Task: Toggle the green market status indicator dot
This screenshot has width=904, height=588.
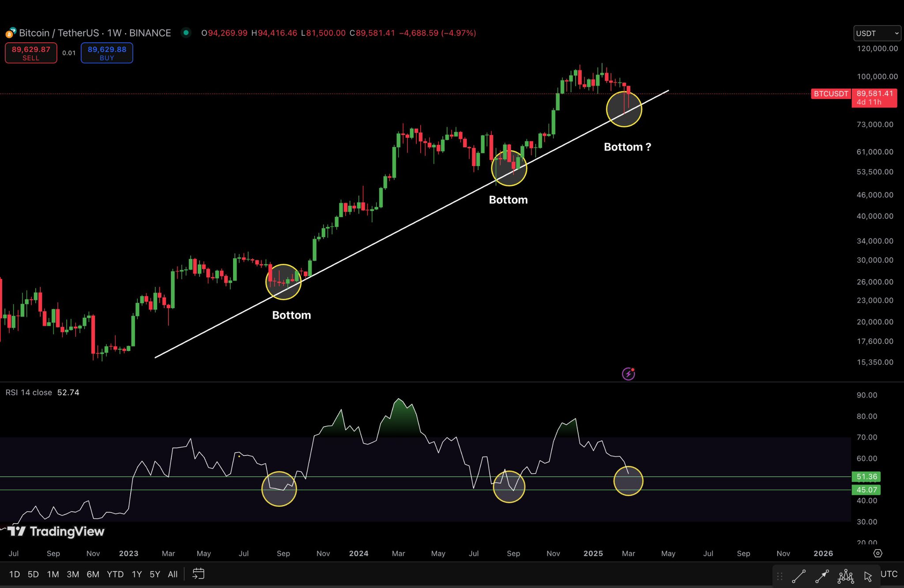Action: [x=186, y=32]
